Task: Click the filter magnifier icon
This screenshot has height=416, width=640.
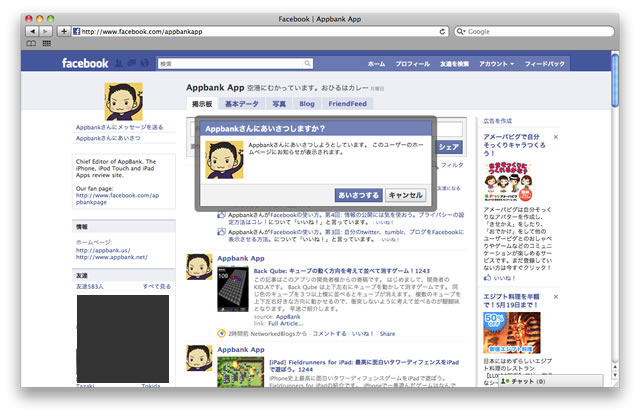Action: pyautogui.click(x=435, y=165)
